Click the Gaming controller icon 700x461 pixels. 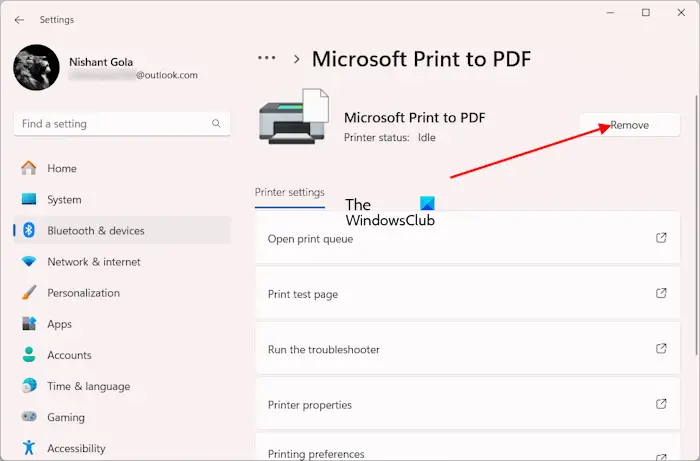pyautogui.click(x=29, y=416)
